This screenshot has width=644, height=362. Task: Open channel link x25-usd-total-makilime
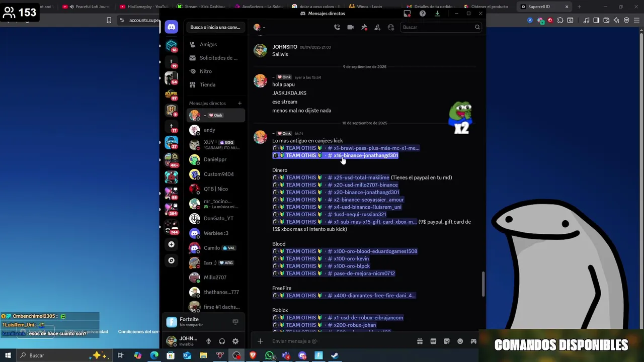tap(331, 177)
